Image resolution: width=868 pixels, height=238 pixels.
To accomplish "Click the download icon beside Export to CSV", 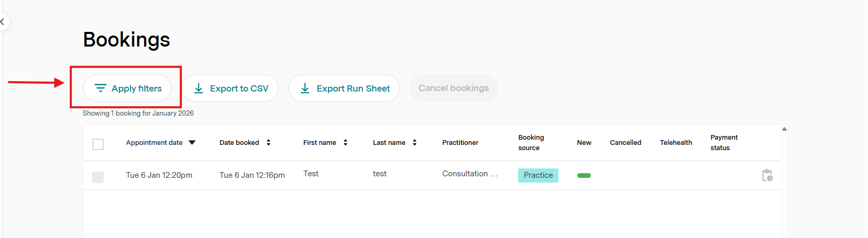I will coord(199,88).
